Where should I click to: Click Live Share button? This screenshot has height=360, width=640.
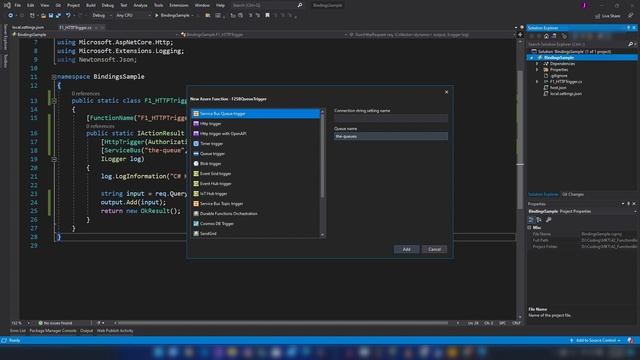click(x=608, y=16)
